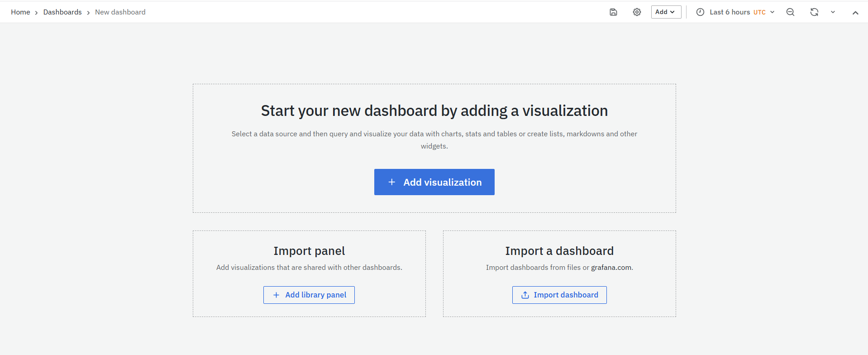Click the save dashboard icon

613,12
